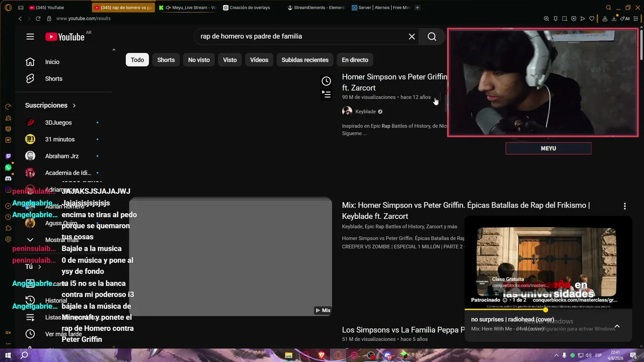
Task: Open Windows notification center
Action: point(634,355)
